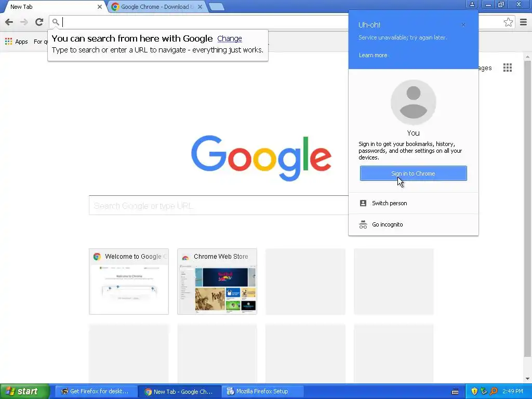Close the Google Chrome - Download tab
The height and width of the screenshot is (399, 532).
[x=200, y=7]
